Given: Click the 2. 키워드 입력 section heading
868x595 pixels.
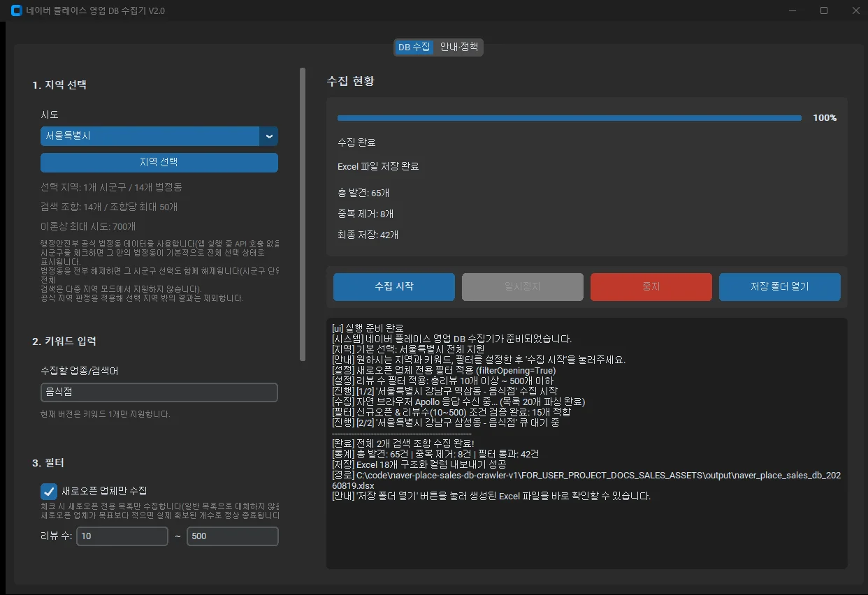Looking at the screenshot, I should pyautogui.click(x=64, y=341).
